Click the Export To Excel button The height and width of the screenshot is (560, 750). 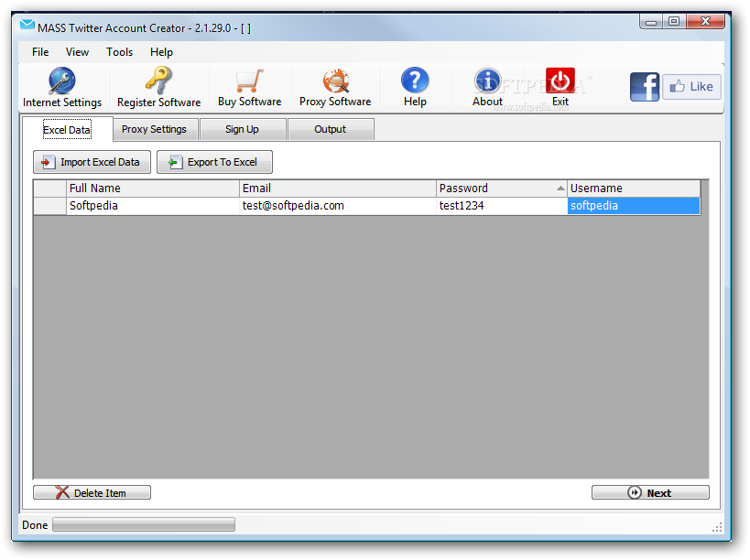(215, 162)
